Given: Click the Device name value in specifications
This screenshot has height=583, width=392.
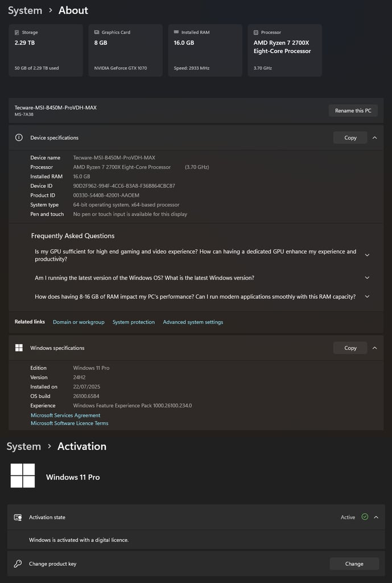Looking at the screenshot, I should pos(114,158).
